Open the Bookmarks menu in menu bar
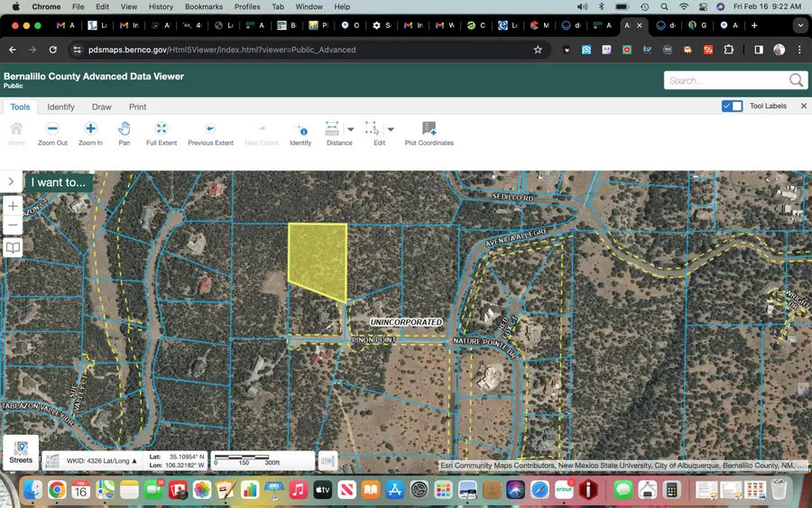Viewport: 812px width, 508px height. coord(204,6)
